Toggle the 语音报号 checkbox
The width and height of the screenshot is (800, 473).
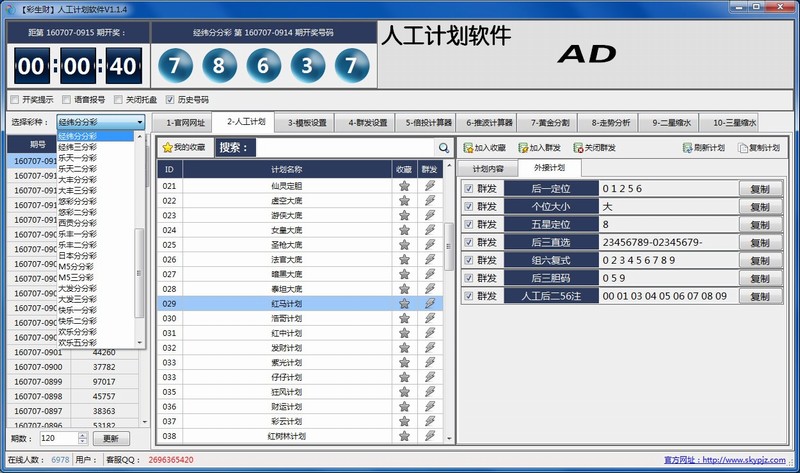click(x=66, y=100)
